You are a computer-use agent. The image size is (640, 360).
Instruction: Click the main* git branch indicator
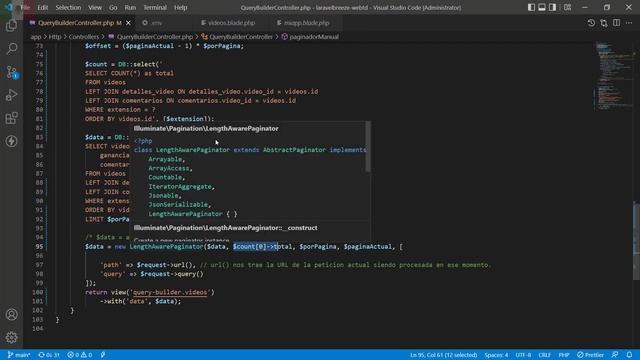click(19, 355)
